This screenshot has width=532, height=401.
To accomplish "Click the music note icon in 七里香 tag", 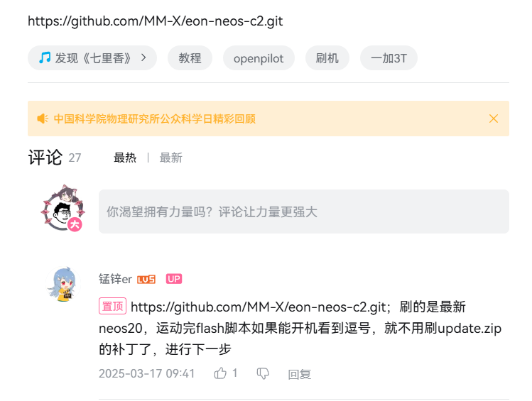I will pyautogui.click(x=45, y=58).
